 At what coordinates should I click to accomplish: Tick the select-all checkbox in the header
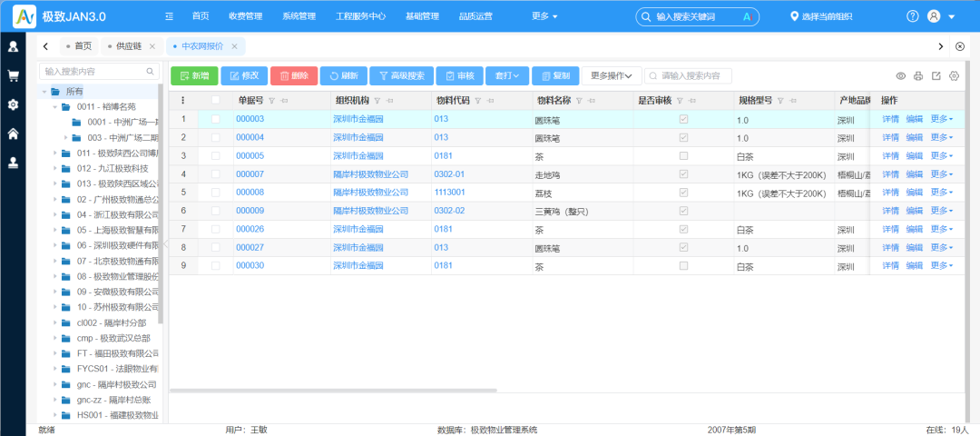[216, 100]
